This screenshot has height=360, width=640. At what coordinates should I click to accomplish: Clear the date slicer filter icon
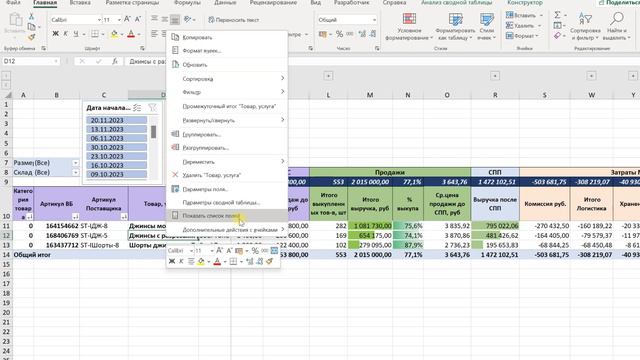(x=152, y=108)
